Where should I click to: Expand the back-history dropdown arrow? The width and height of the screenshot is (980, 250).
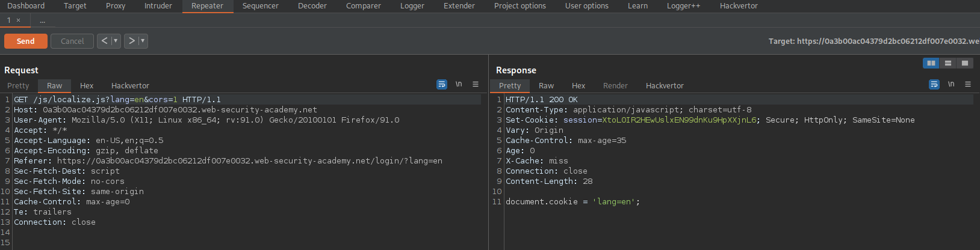pyautogui.click(x=116, y=41)
